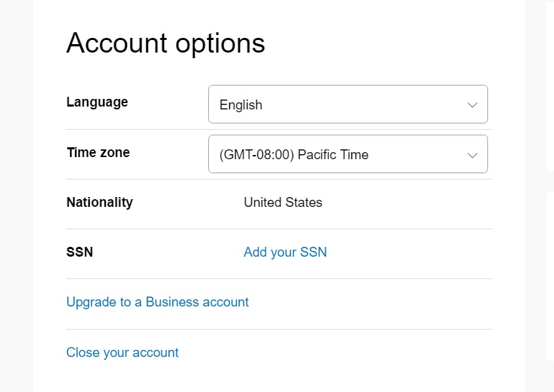Select the "(GMT-08:00) Pacific Time" text

[294, 154]
